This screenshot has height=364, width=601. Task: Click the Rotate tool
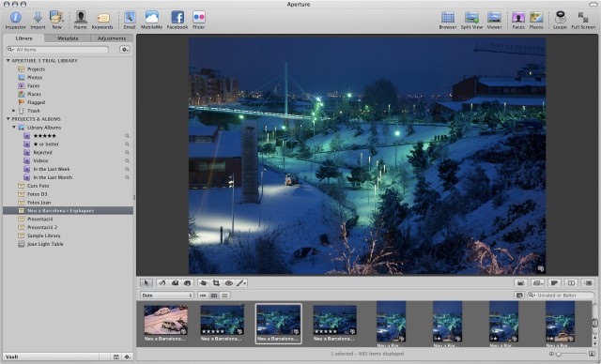tap(162, 283)
